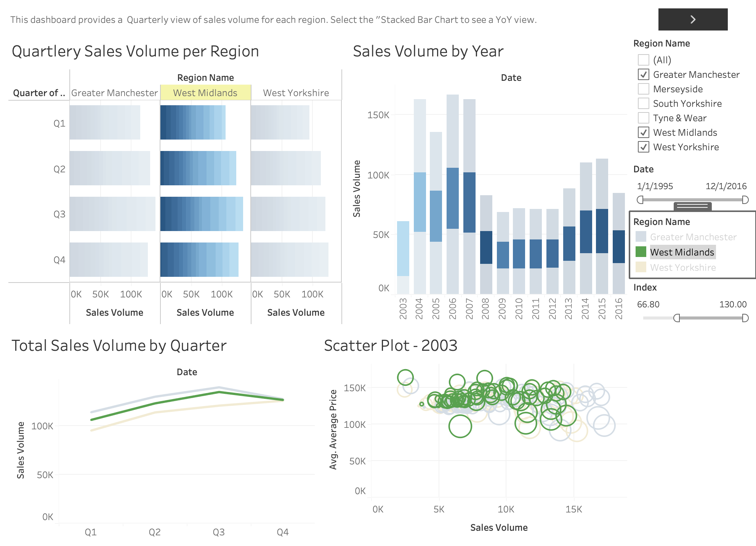The height and width of the screenshot is (546, 756).
Task: Highlight West Yorkshire in the legend
Action: (x=683, y=267)
